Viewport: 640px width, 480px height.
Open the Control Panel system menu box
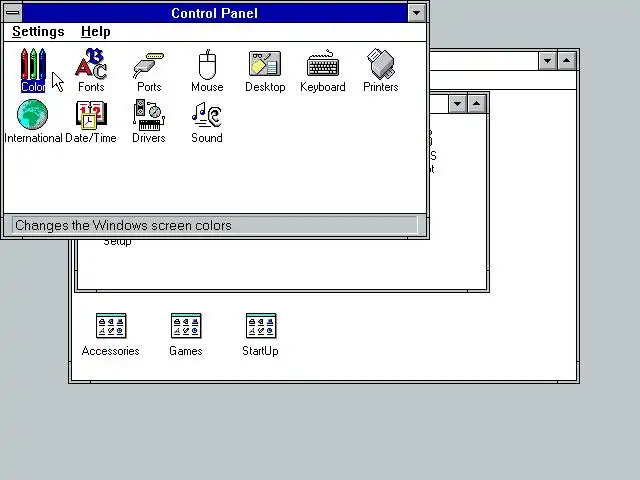tap(13, 13)
